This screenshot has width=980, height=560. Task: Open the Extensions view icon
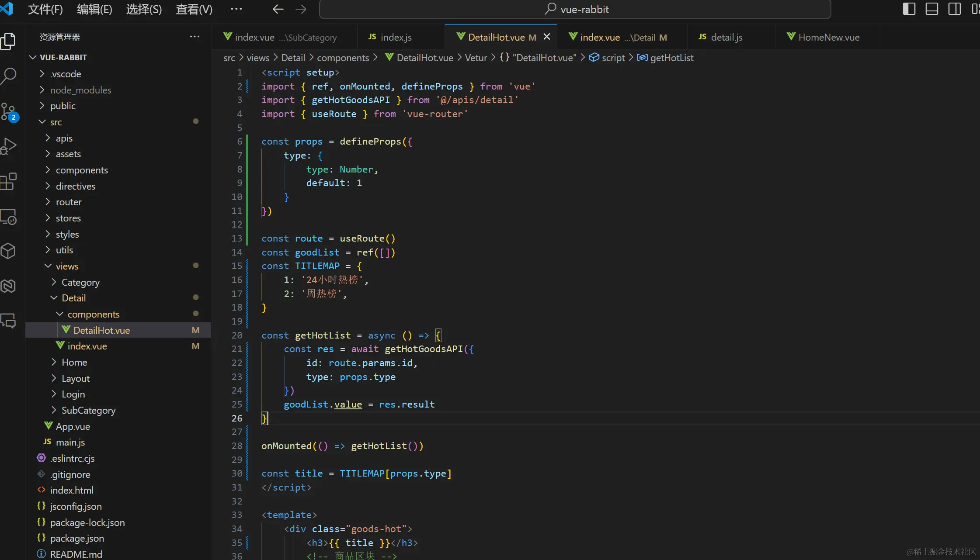point(8,181)
